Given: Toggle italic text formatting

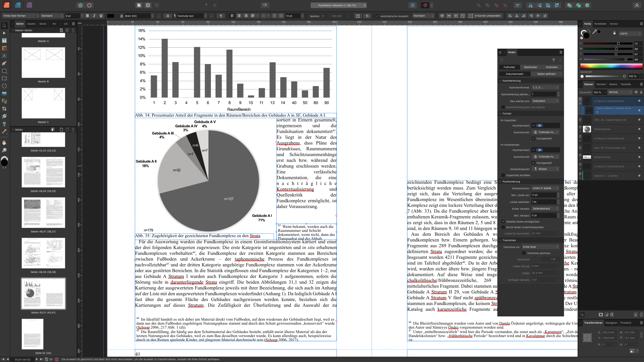Looking at the screenshot, I should [94, 16].
